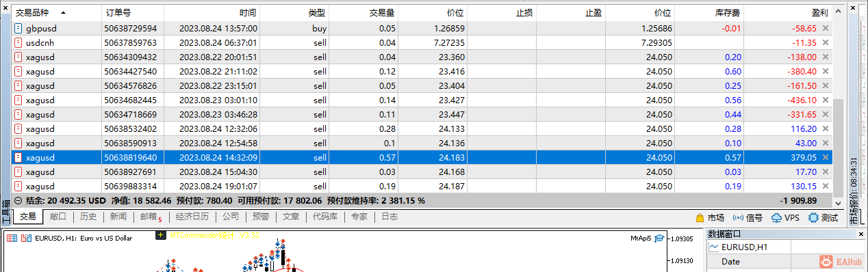
Task: Open the 经济日历 economic calendar tab
Action: [x=192, y=217]
